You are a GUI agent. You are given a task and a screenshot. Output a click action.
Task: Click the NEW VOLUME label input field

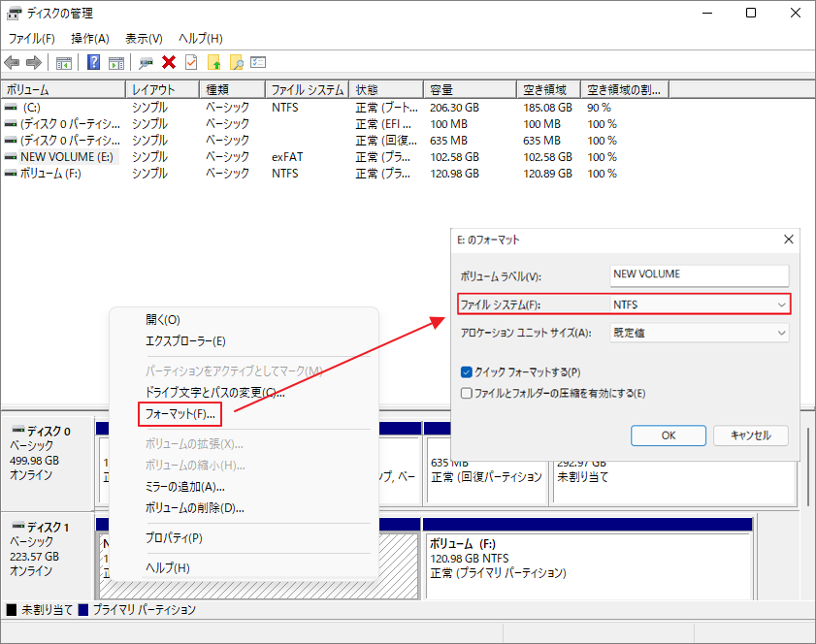tap(699, 274)
